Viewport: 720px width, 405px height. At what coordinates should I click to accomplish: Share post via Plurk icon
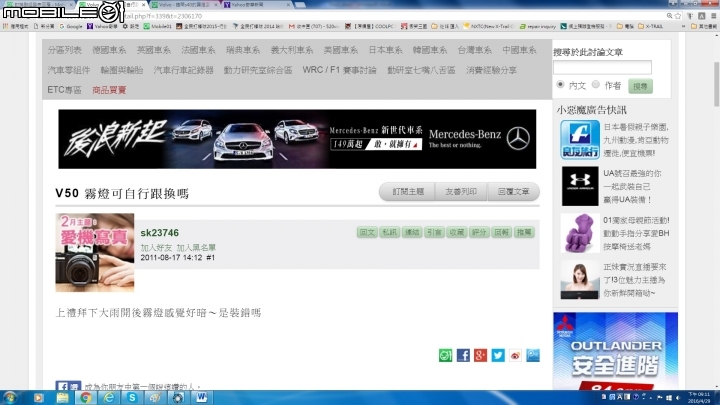pyautogui.click(x=533, y=355)
